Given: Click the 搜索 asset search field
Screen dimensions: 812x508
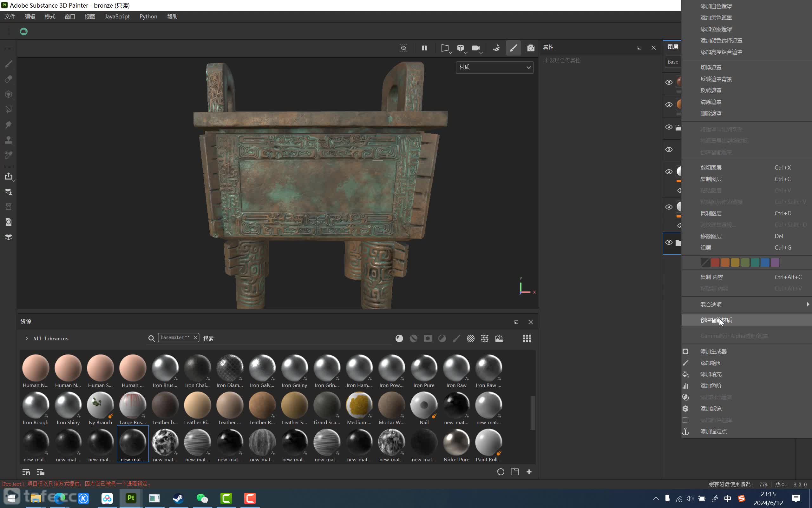Looking at the screenshot, I should 297,338.
